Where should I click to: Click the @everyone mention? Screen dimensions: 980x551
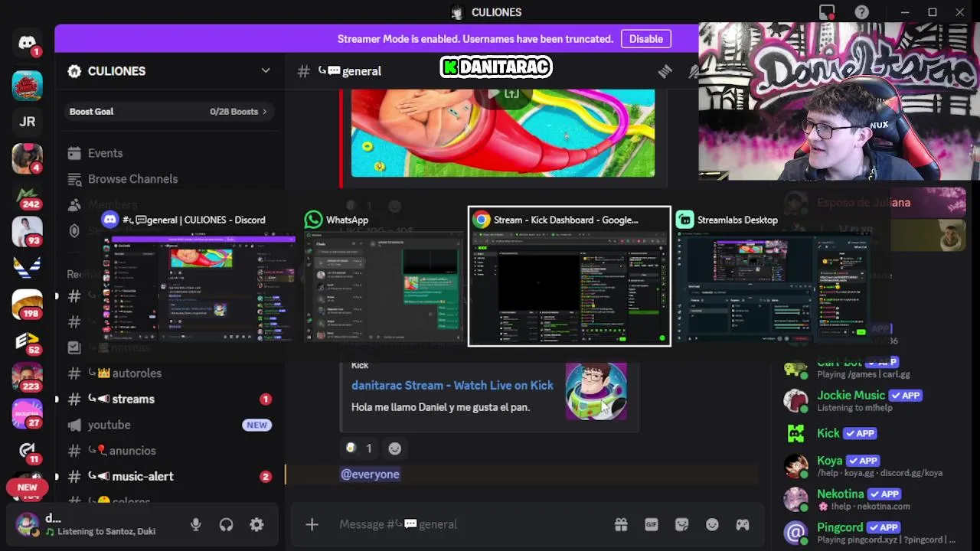pos(370,474)
